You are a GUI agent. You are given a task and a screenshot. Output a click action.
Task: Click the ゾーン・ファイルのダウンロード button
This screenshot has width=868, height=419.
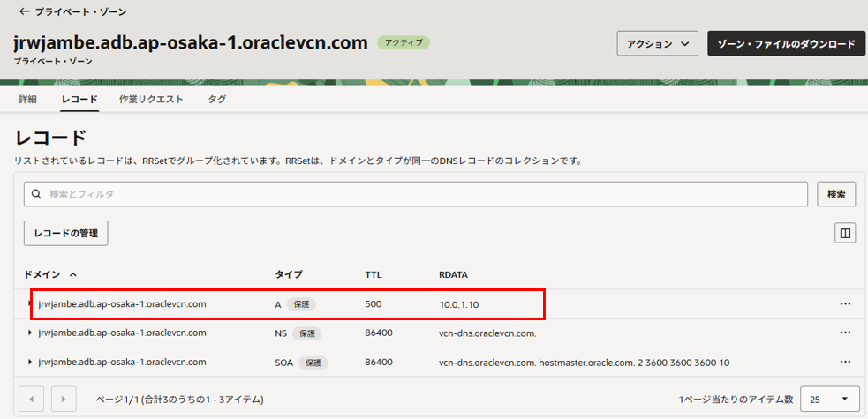click(785, 44)
